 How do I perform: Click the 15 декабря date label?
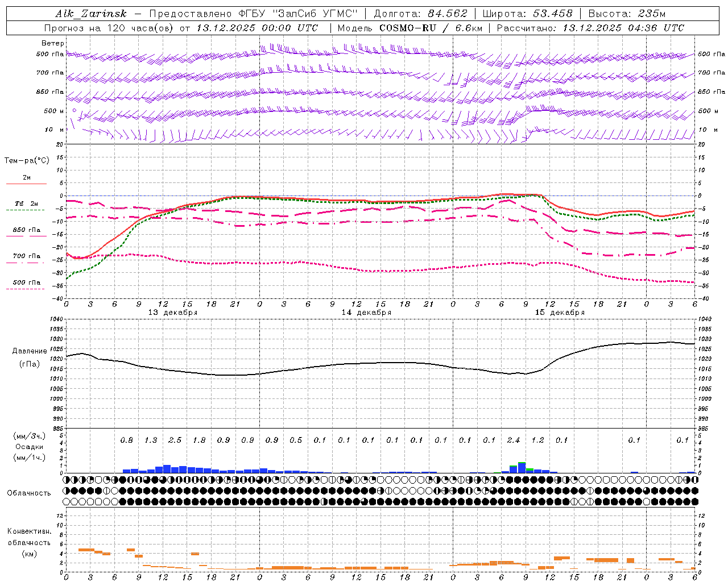[560, 313]
